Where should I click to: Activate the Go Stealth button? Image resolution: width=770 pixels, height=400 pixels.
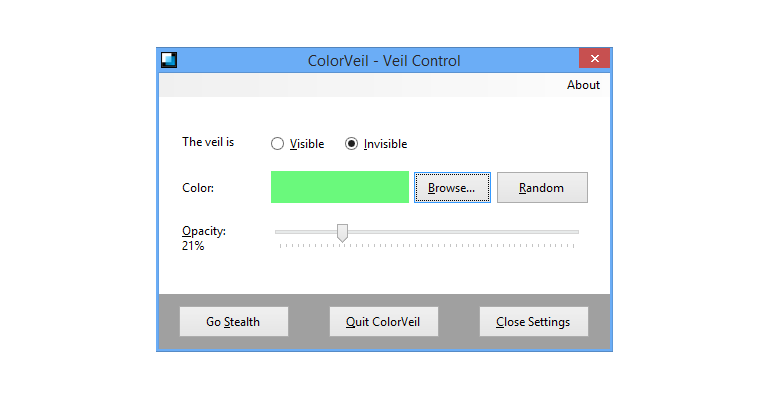(x=234, y=321)
